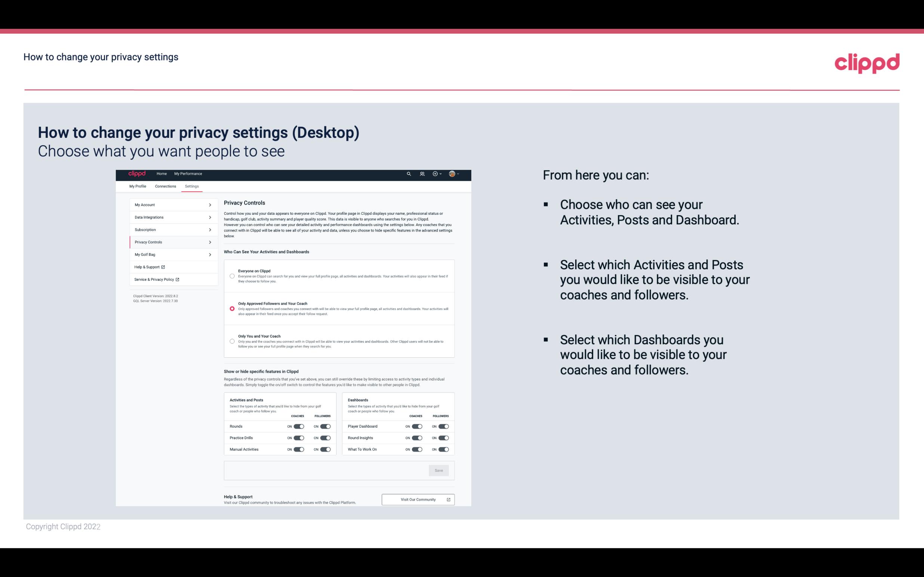Click the My Performance navigation icon
This screenshot has width=924, height=577.
pos(188,174)
